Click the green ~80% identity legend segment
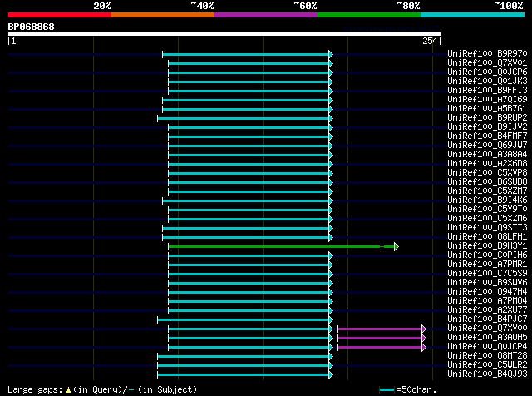The height and width of the screenshot is (396, 532). 369,15
